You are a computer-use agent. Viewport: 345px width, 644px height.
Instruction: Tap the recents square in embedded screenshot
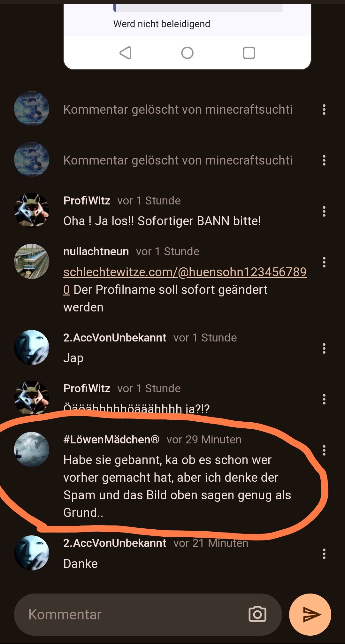[x=249, y=53]
